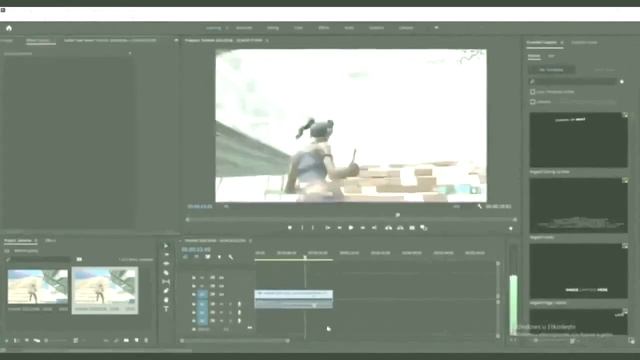
Task: Click New Bin icon in Project panel
Action: [x=126, y=340]
